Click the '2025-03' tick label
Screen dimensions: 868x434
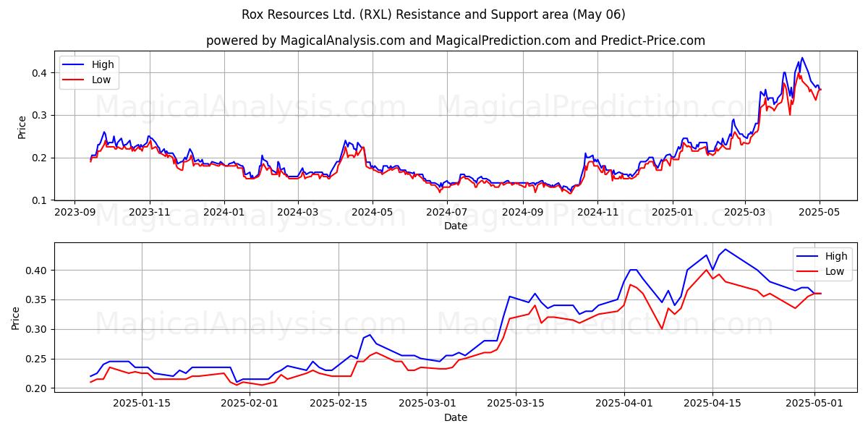click(x=744, y=212)
